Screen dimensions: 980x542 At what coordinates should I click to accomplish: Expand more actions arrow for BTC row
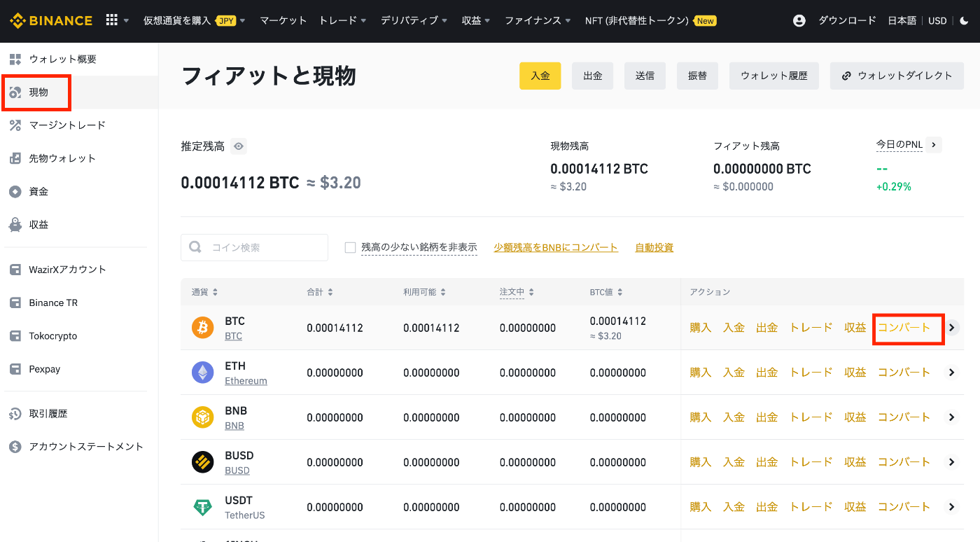(x=951, y=328)
